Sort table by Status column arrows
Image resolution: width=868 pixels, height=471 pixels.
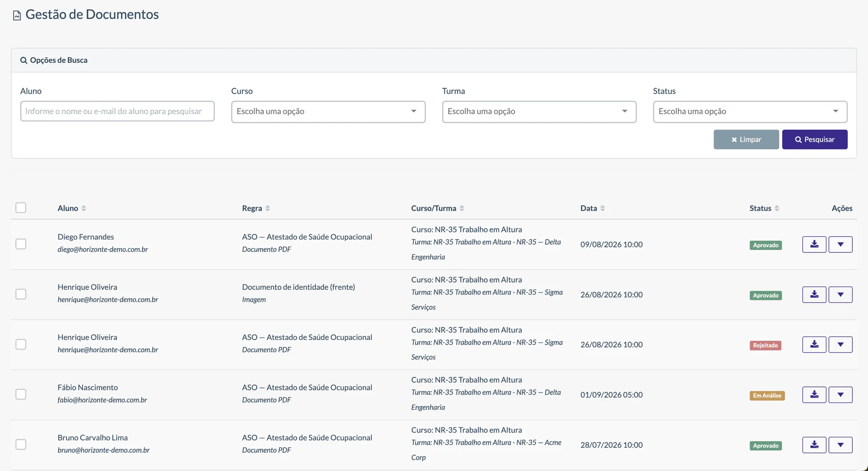click(777, 208)
